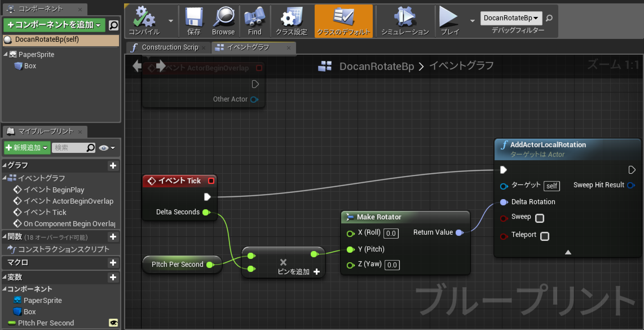This screenshot has height=330, width=644.
Task: Click Delta Seconds output pin
Action: pyautogui.click(x=206, y=212)
